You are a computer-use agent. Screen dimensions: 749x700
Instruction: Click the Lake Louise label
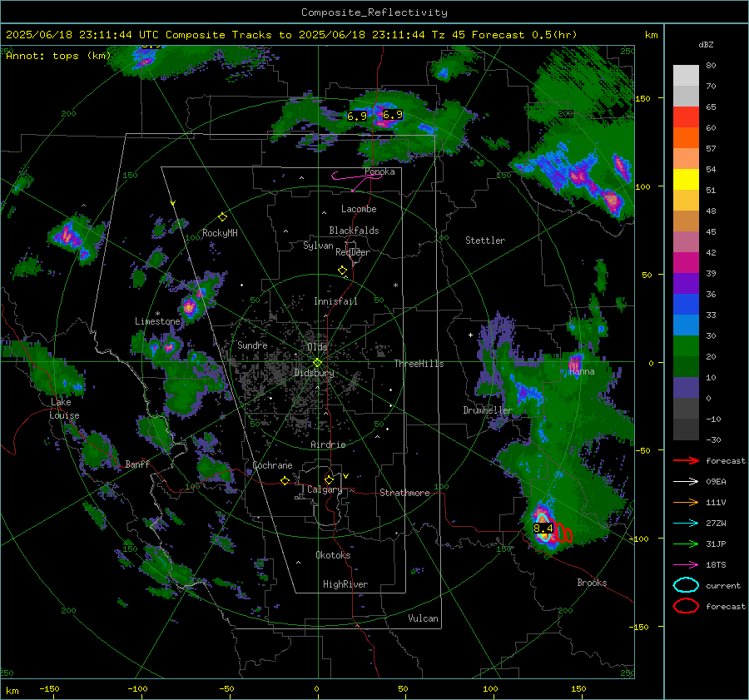[x=64, y=409]
